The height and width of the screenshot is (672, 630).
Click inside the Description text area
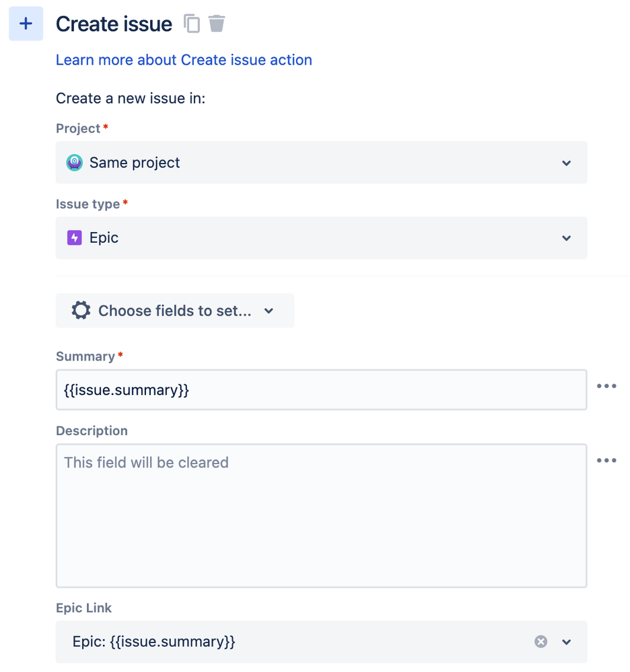(321, 516)
